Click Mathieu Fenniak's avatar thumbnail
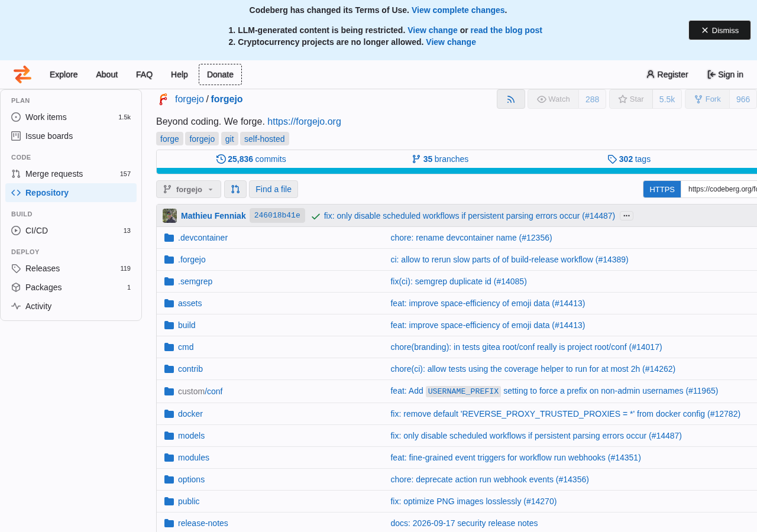The width and height of the screenshot is (757, 532). (170, 216)
